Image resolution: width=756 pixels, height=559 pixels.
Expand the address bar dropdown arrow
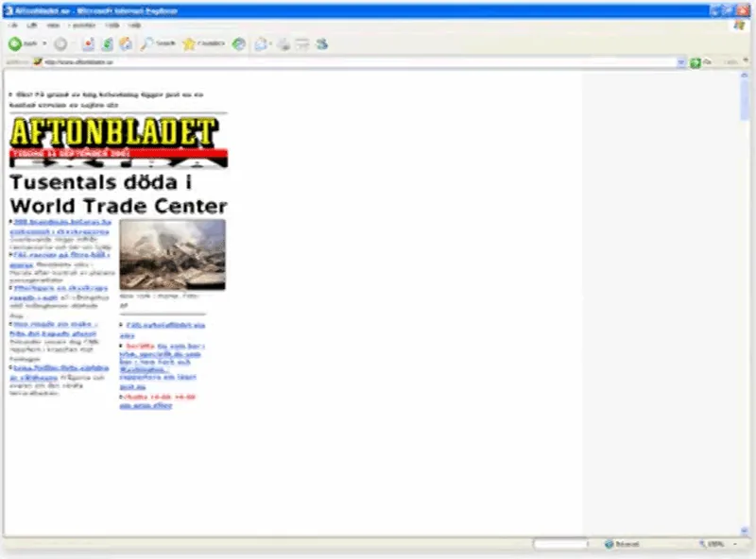[x=680, y=62]
